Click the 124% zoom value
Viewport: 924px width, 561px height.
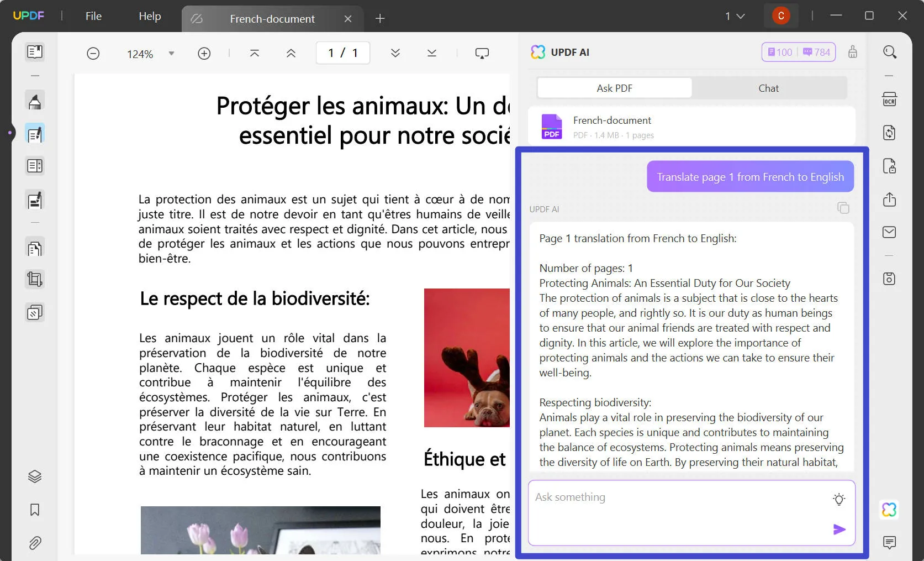pos(140,54)
